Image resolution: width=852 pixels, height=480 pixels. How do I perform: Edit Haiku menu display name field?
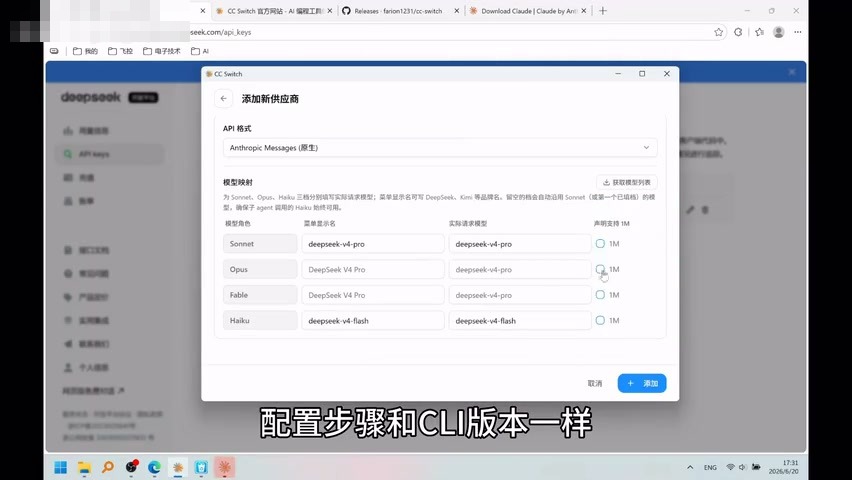[373, 320]
